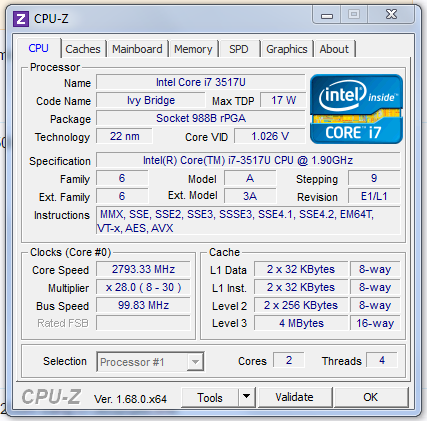Click the Intel Core i7 logo badge

[x=356, y=109]
